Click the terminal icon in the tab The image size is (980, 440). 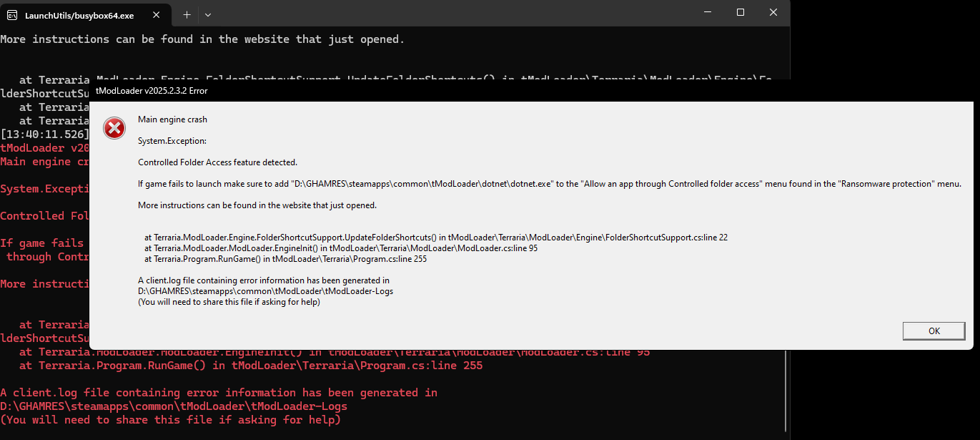click(x=12, y=15)
